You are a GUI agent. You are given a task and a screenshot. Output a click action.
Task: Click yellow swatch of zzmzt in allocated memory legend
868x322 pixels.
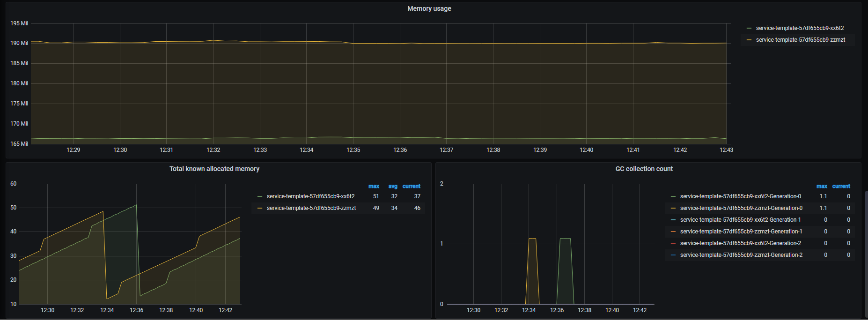[x=260, y=208]
